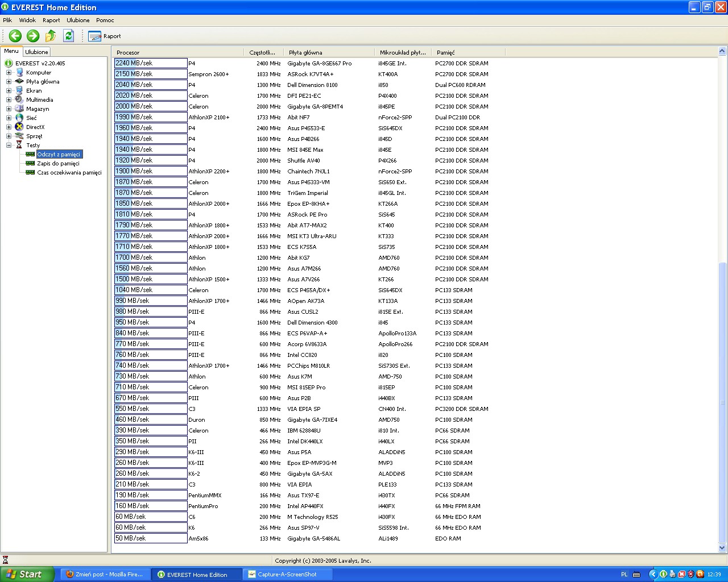728x582 pixels.
Task: Select the EVEREST v2.20.405 root icon
Action: point(9,63)
